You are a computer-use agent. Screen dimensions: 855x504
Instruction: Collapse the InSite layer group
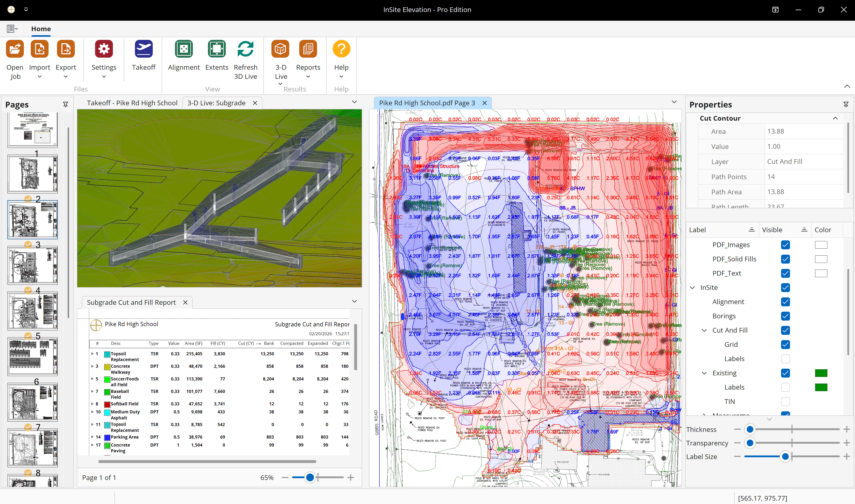pyautogui.click(x=692, y=288)
